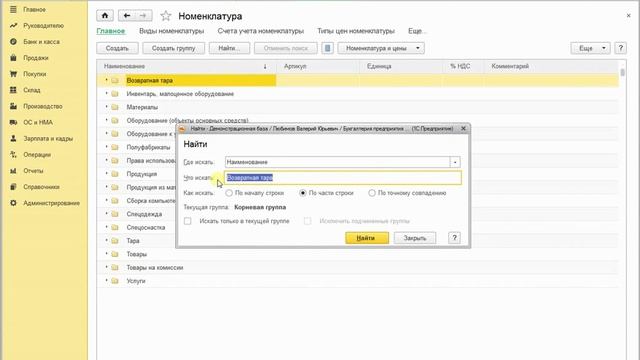
Task: Click the ОС и НМА truck icon
Action: click(x=13, y=122)
